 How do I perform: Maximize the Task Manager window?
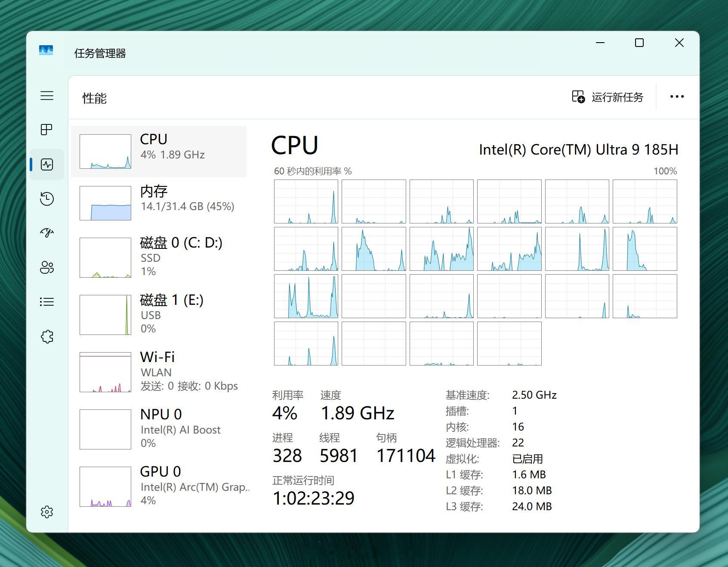[x=639, y=43]
